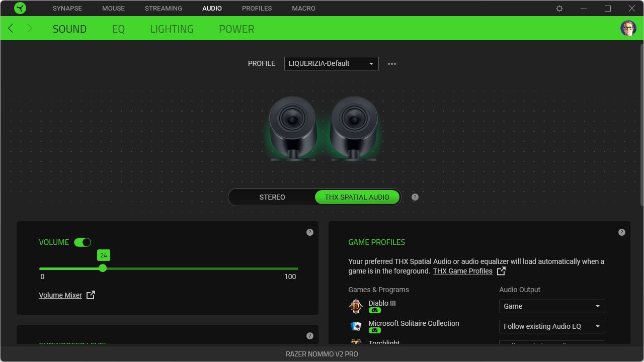Viewport: 644px width, 362px height.
Task: Open the Volume Mixer link
Action: (x=60, y=295)
